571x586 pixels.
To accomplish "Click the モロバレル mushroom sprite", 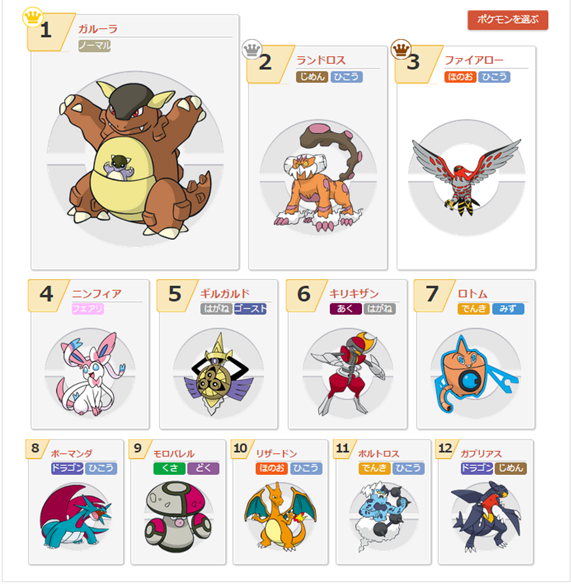I will pos(178,516).
